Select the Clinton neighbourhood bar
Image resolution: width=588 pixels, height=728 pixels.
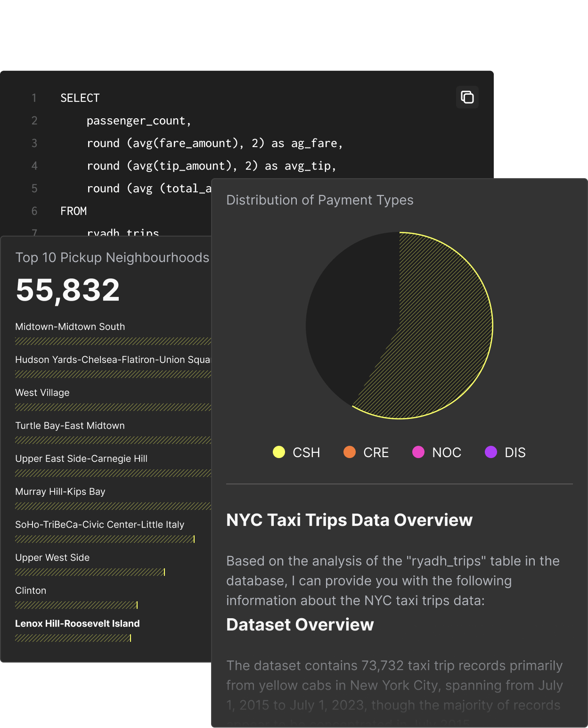click(x=76, y=605)
